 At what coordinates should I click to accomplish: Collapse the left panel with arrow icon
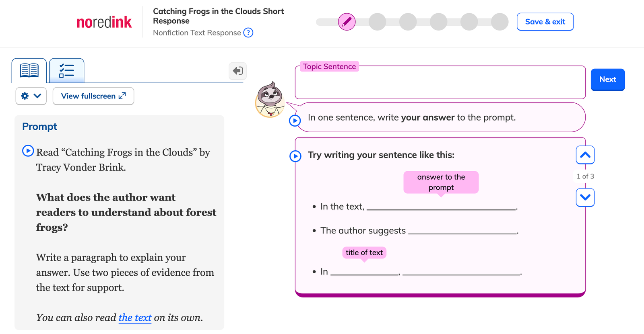237,71
